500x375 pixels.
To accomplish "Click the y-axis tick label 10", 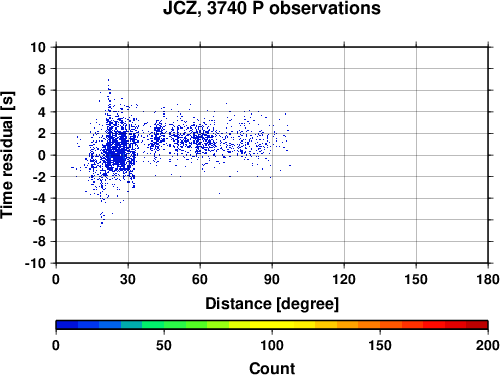I will (x=38, y=47).
